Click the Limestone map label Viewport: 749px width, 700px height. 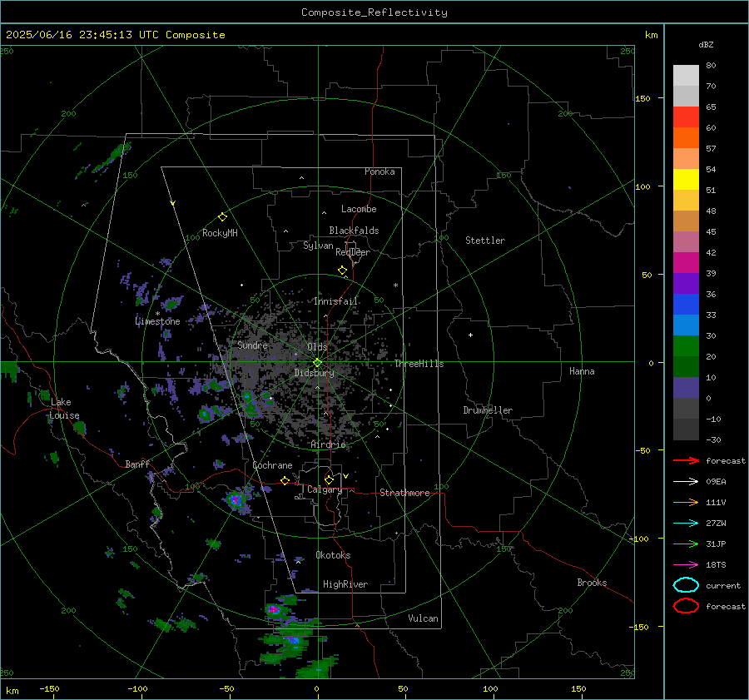pyautogui.click(x=157, y=321)
